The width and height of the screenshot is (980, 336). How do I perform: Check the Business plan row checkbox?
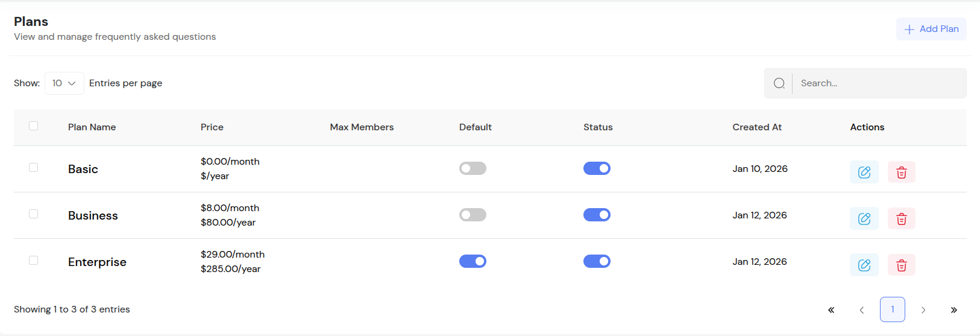click(x=34, y=214)
